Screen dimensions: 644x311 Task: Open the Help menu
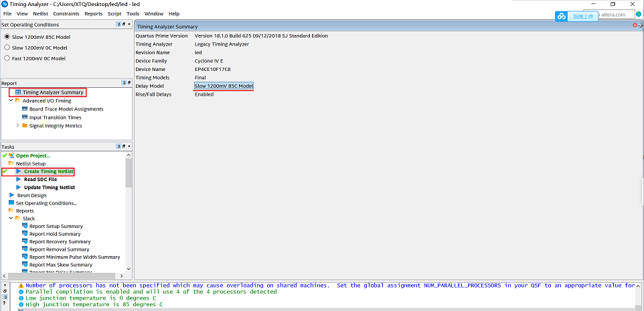pyautogui.click(x=174, y=13)
